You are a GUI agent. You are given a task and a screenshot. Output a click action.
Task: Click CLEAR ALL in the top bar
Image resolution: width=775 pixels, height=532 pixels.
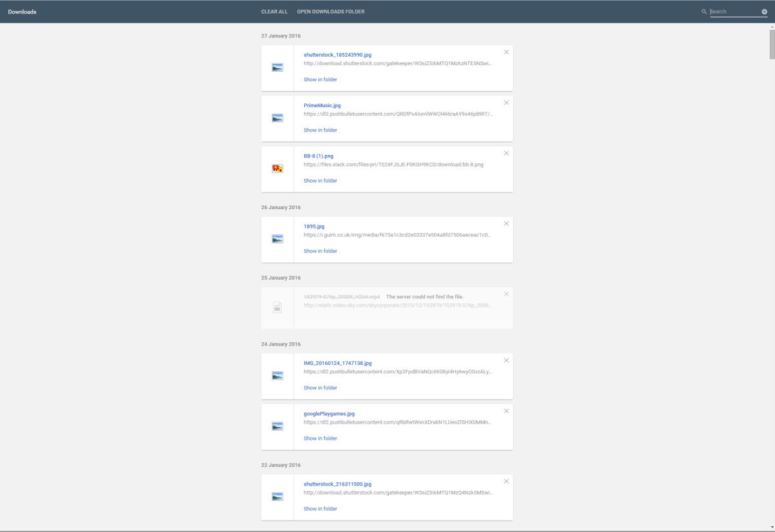(274, 12)
